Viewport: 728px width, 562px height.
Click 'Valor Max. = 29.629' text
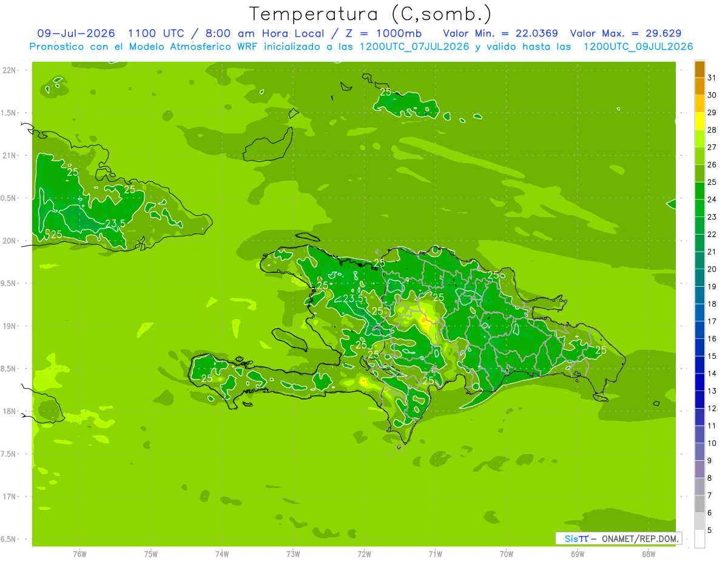[625, 33]
